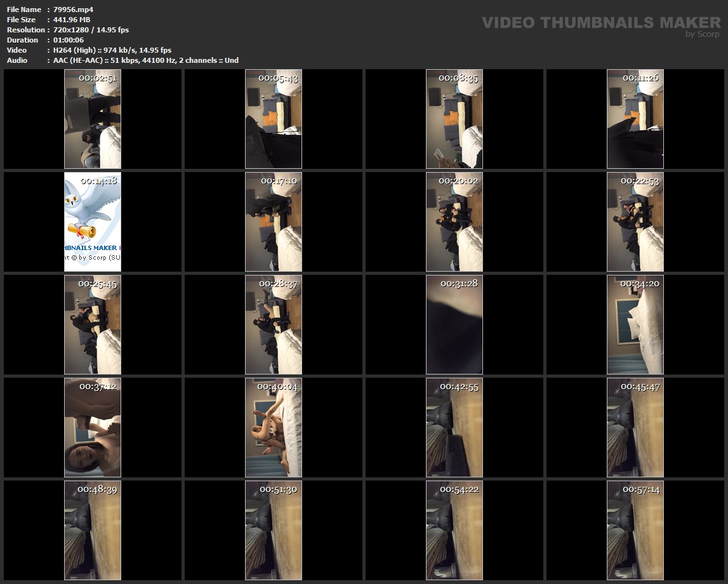Choose the frame stamped 00:25:45
This screenshot has height=584, width=728.
click(93, 324)
